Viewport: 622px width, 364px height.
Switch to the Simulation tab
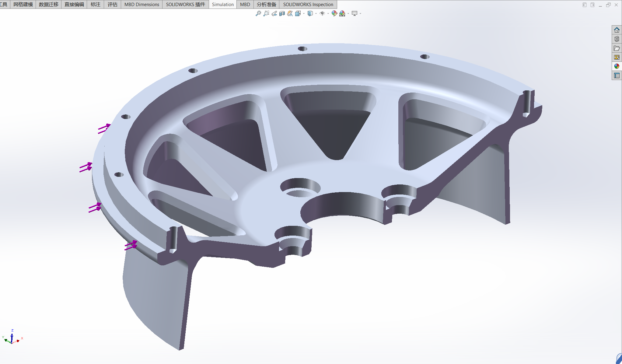coord(223,4)
